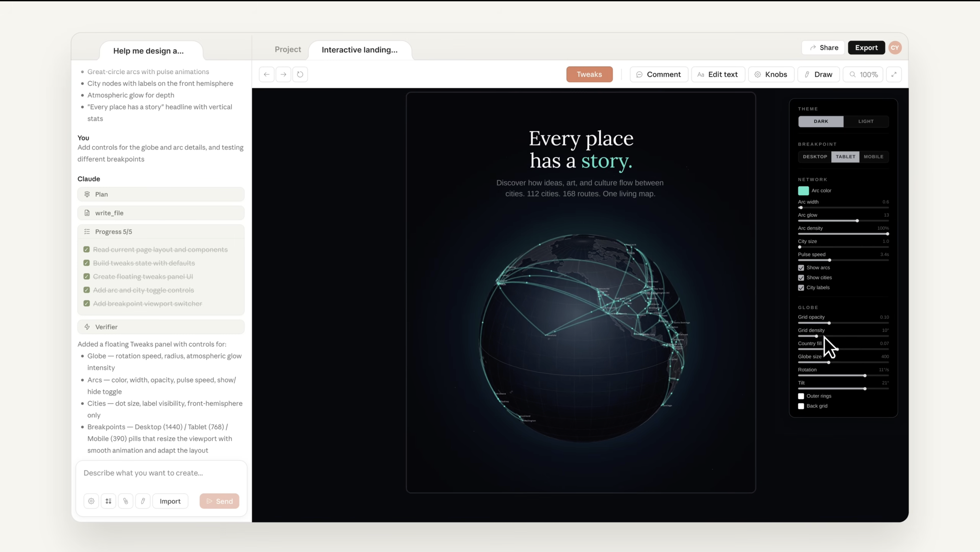Expand the Verifier step row
The width and height of the screenshot is (980, 552).
tap(161, 327)
